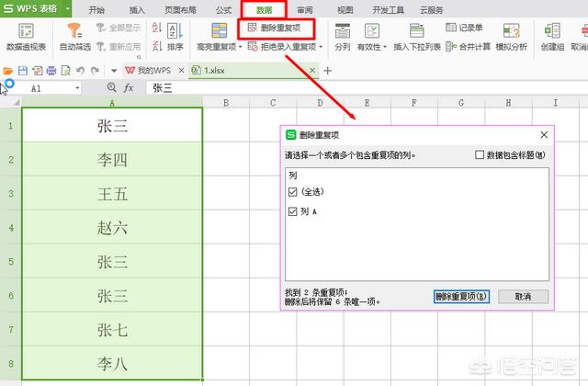Screen dimensions: 588x386
Task: Switch to the 插入 ribbon tab
Action: point(137,10)
